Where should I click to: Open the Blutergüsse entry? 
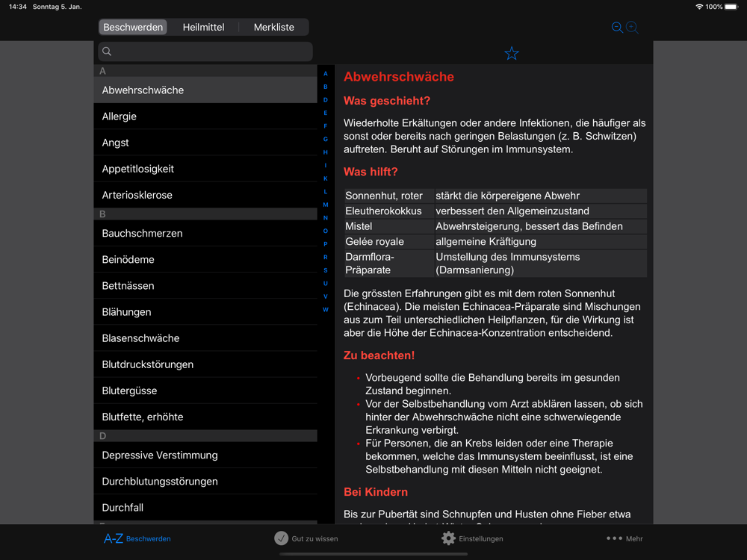click(205, 391)
